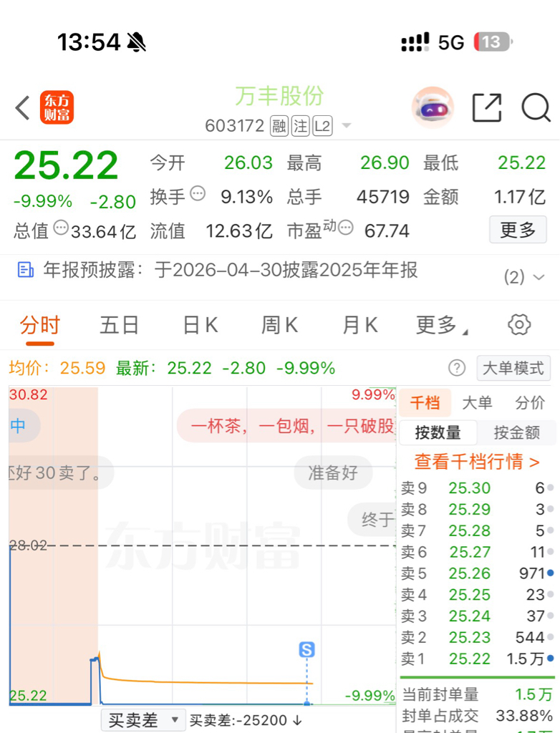Switch to the 周K tab
This screenshot has height=733, width=560.
[279, 325]
